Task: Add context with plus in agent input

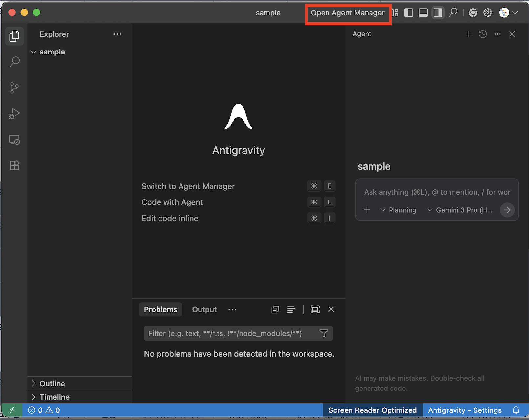Action: click(367, 210)
